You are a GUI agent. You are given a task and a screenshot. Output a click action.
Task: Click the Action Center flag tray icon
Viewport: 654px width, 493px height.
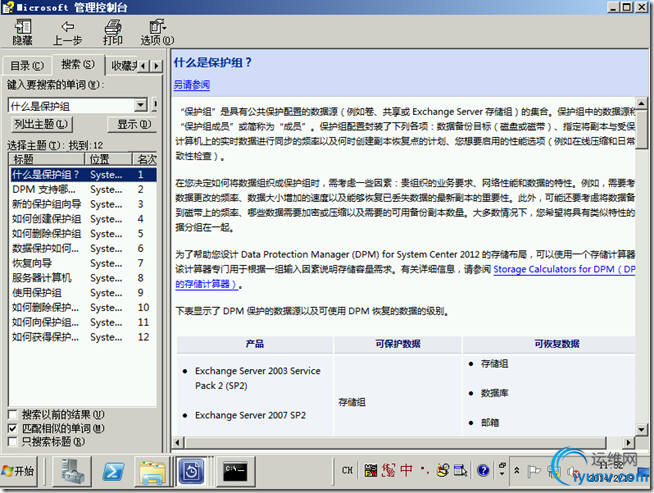coord(533,471)
